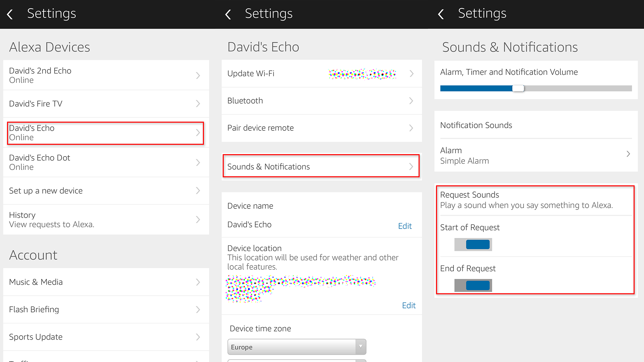The image size is (644, 362).
Task: Click the Account section heading
Action: coord(33,255)
